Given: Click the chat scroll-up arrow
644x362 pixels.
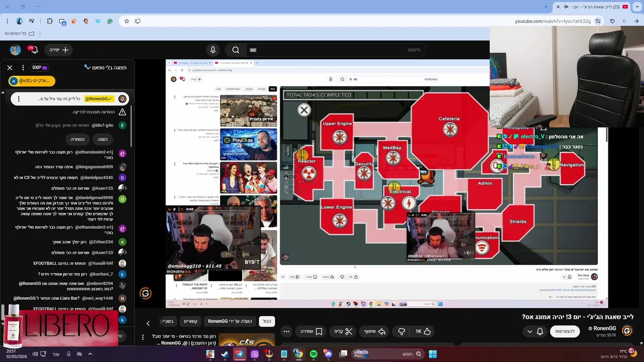Looking at the screenshot, I should (x=3, y=93).
